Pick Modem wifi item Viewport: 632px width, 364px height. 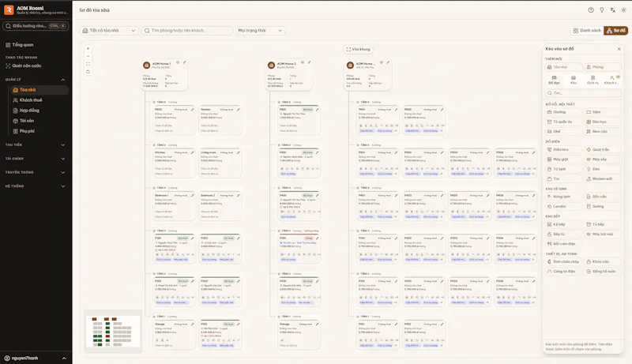click(603, 178)
